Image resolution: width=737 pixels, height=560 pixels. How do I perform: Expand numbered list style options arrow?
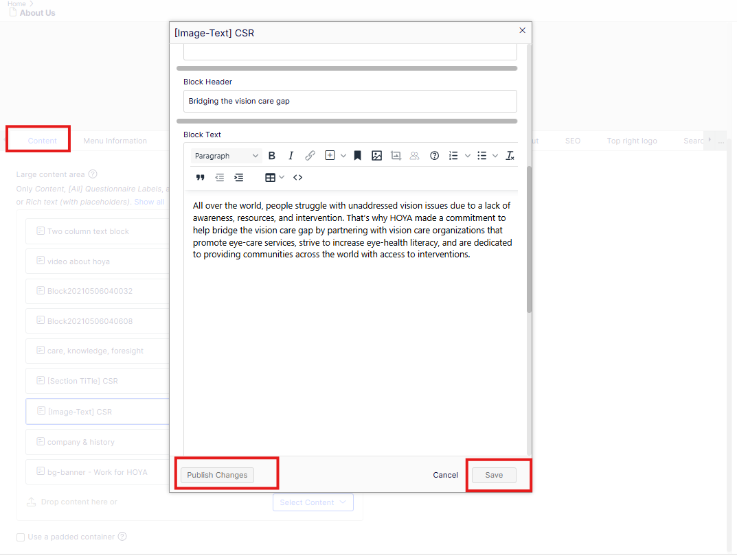pos(468,156)
